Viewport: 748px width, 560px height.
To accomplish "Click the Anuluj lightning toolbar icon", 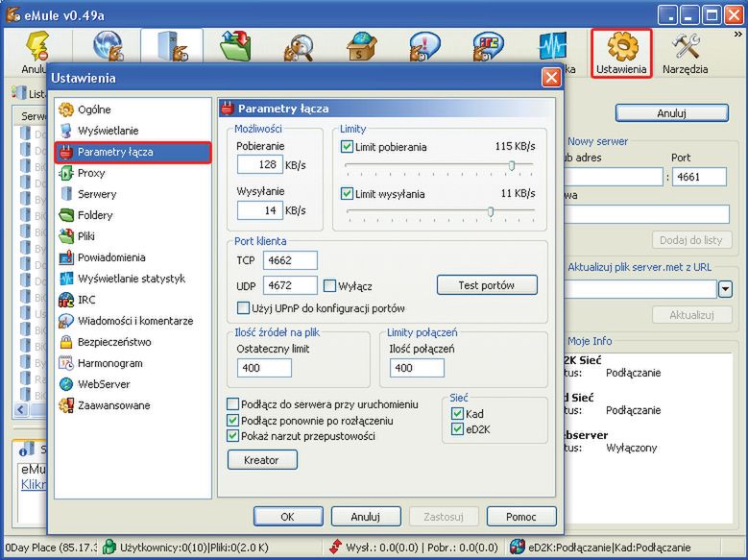I will pos(36,46).
